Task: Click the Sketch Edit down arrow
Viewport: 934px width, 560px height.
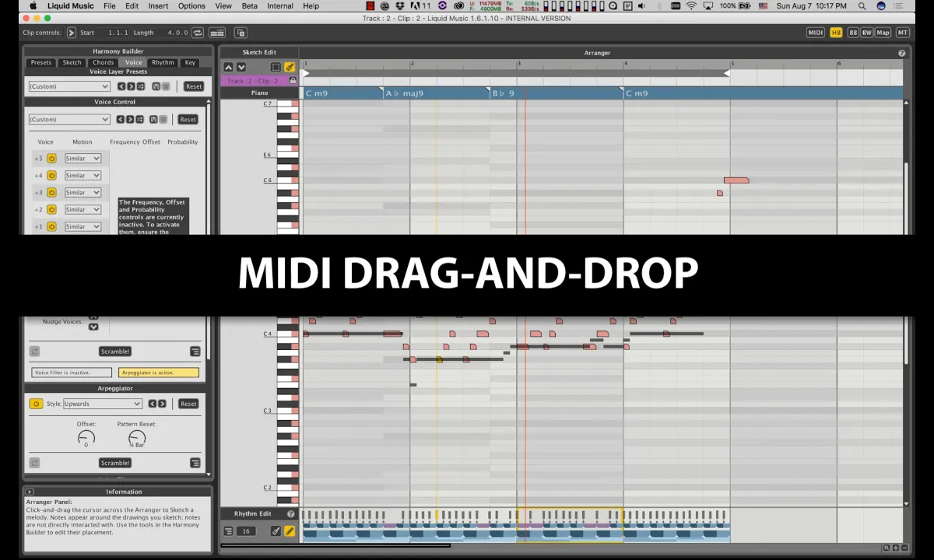Action: (241, 68)
